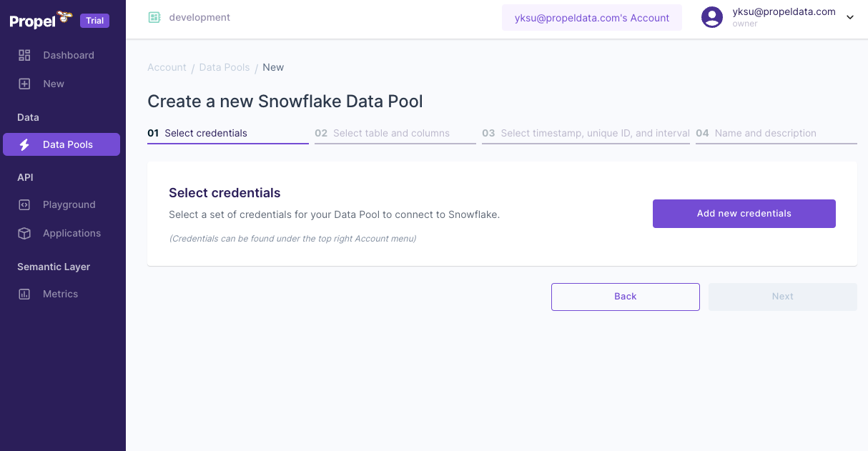Click the Next button
868x451 pixels.
click(x=782, y=297)
